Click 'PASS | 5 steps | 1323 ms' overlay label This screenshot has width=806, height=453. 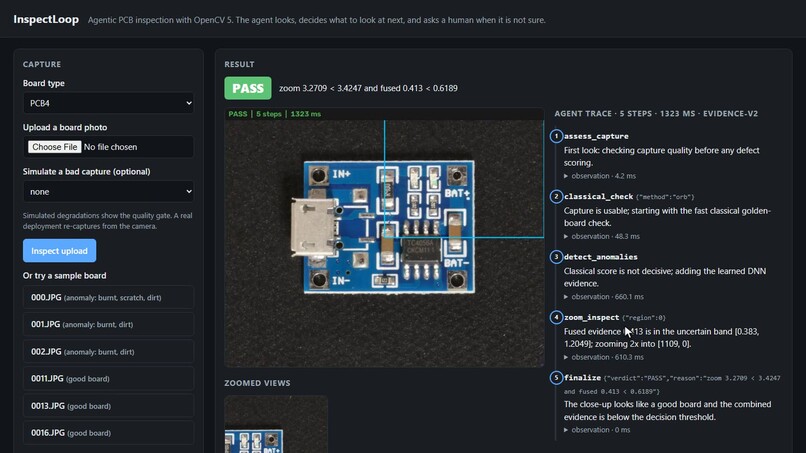click(274, 114)
